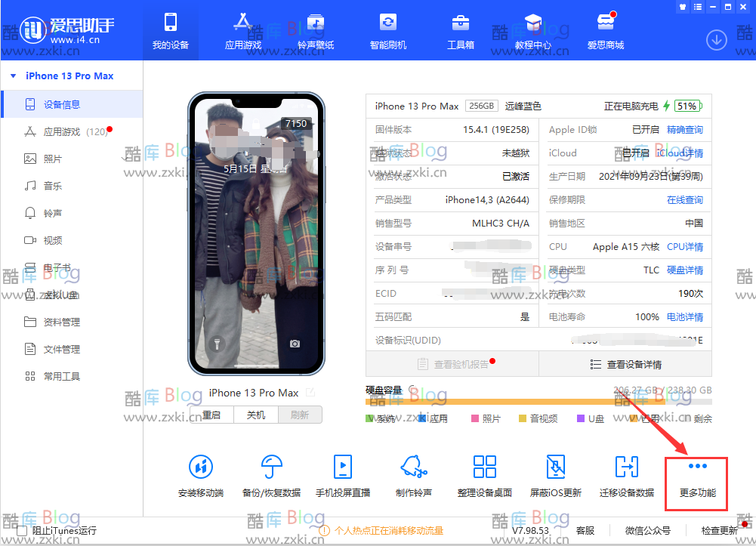The image size is (756, 546).
Task: Collapse the iPhone 13 Pro Max device tree
Action: pyautogui.click(x=14, y=76)
